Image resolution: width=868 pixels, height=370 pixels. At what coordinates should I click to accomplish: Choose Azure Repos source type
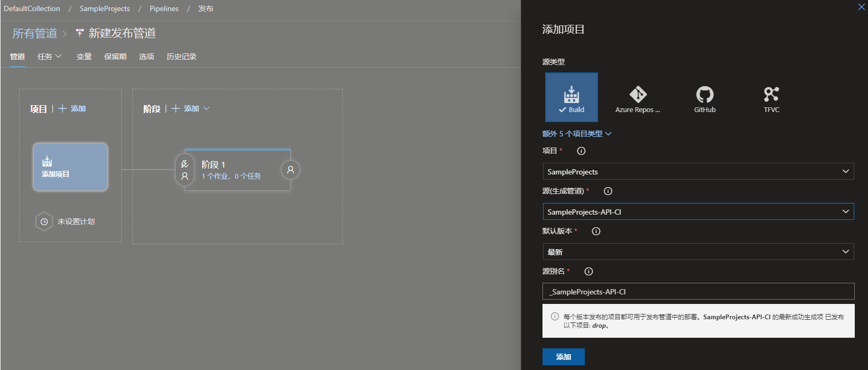638,99
